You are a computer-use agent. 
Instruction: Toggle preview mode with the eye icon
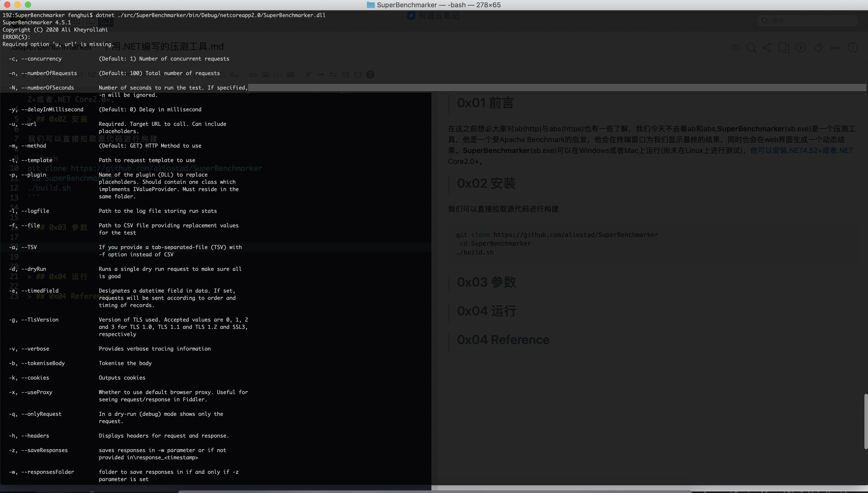pos(735,47)
